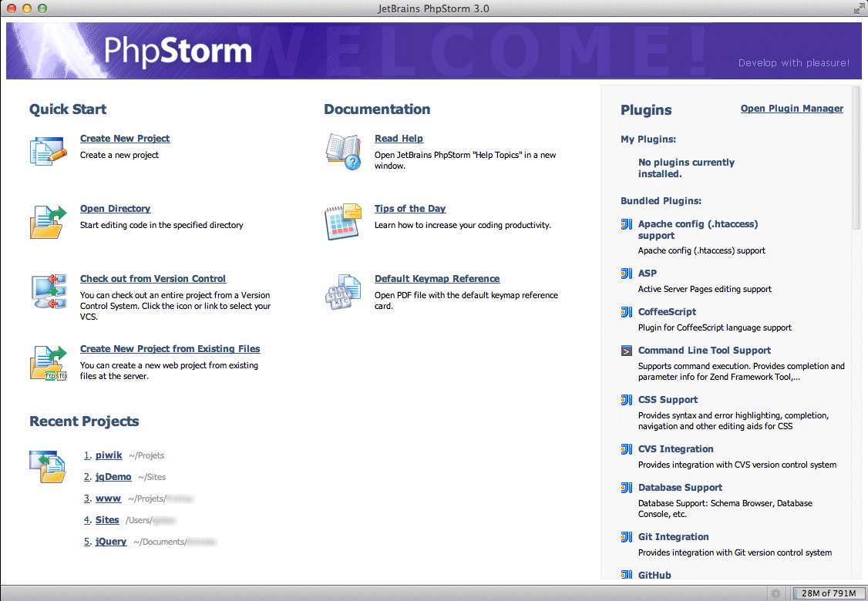The width and height of the screenshot is (868, 601).
Task: Select the CVS Integration plugin title
Action: [675, 448]
